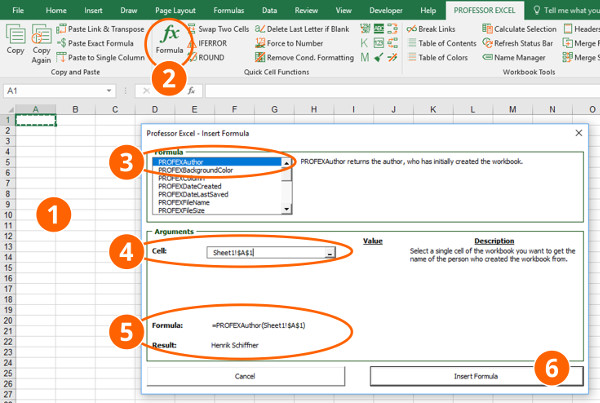Switch to the Draw tab
This screenshot has height=403, width=600.
coord(129,10)
